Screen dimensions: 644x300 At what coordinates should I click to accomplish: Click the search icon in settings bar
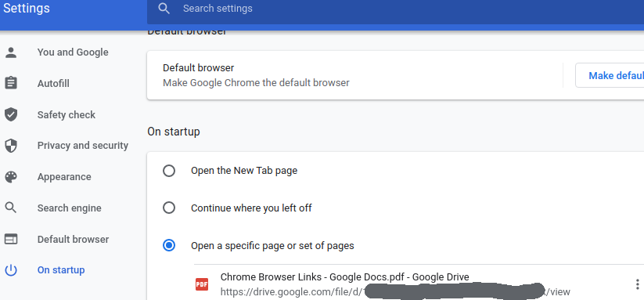tap(164, 8)
